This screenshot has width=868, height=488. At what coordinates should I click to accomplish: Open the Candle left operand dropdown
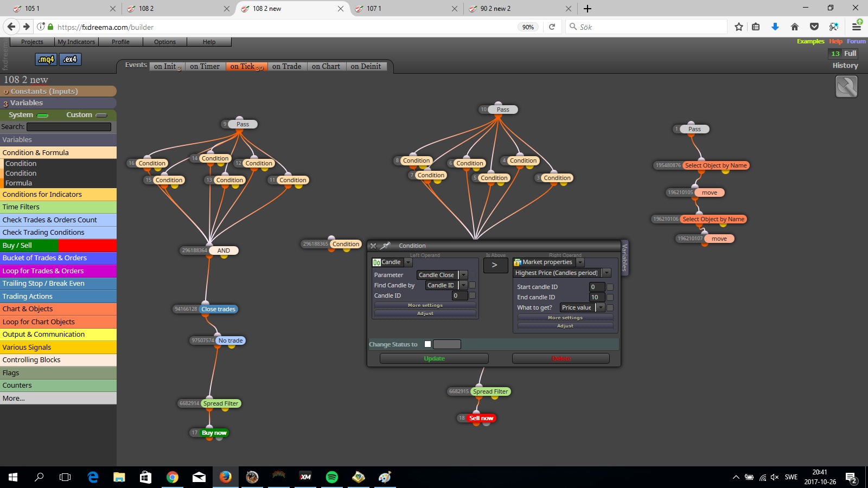[408, 262]
